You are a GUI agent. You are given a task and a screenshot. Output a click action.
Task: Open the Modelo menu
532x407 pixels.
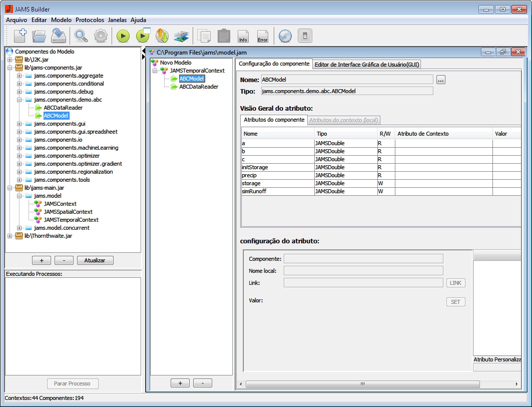(x=61, y=20)
